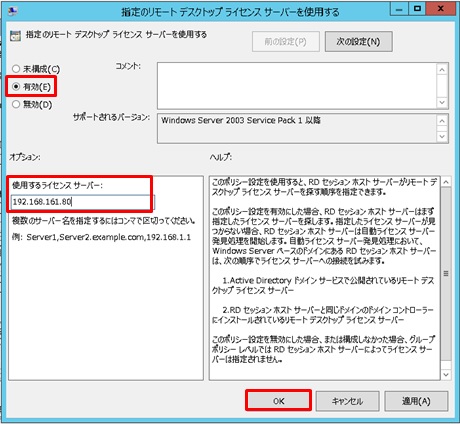Click the comment box scroll down arrow
The height and width of the screenshot is (424, 460).
(442, 102)
